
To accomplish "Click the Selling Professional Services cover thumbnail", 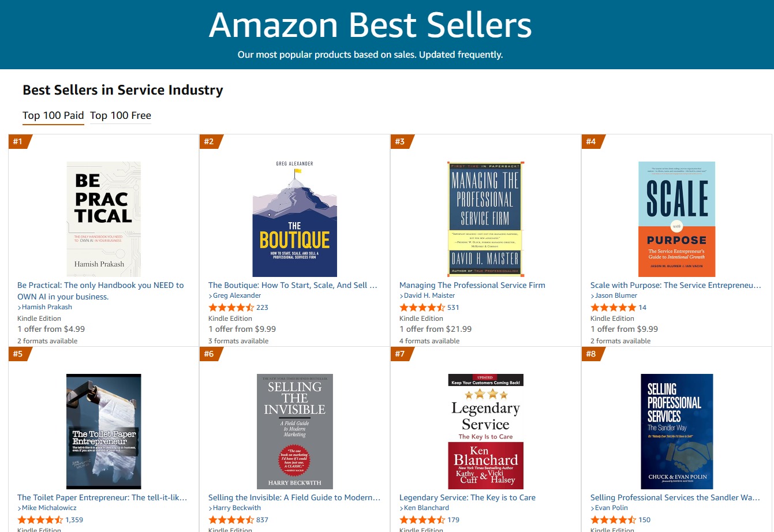I will click(x=676, y=431).
